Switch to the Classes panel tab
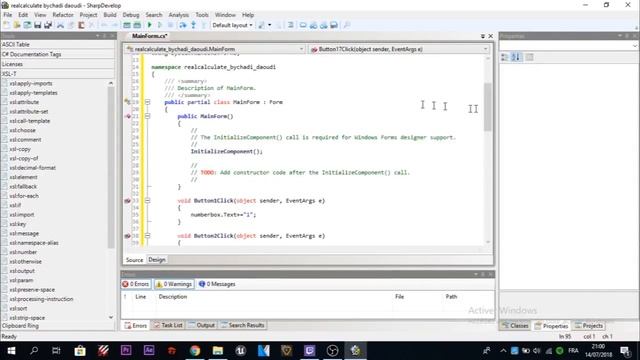Image resolution: width=640 pixels, height=360 pixels. pos(515,326)
